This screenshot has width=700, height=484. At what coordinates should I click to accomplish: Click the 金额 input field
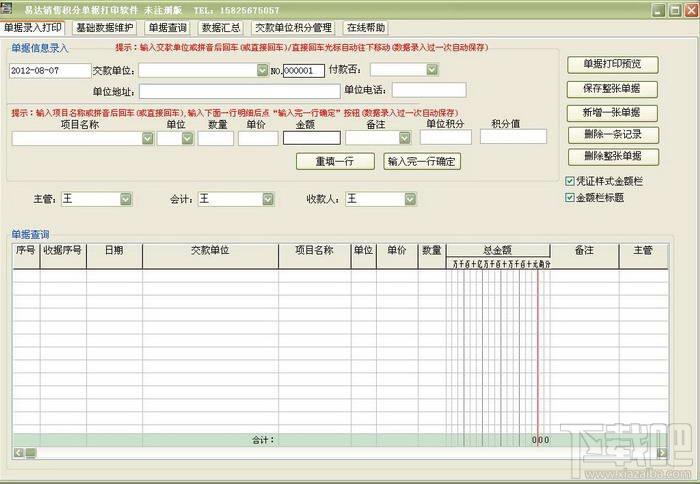[x=312, y=138]
